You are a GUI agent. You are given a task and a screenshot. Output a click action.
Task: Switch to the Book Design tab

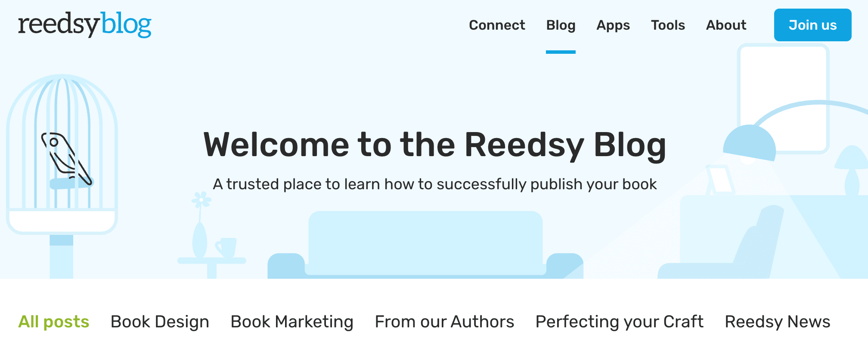pyautogui.click(x=160, y=321)
